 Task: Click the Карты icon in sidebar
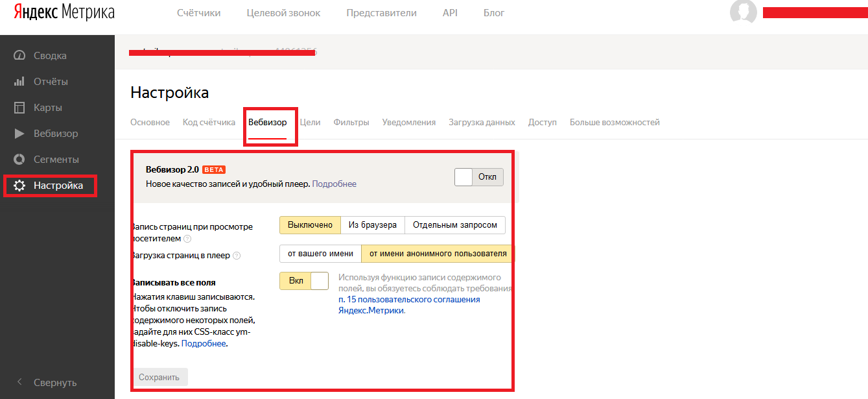pos(19,108)
